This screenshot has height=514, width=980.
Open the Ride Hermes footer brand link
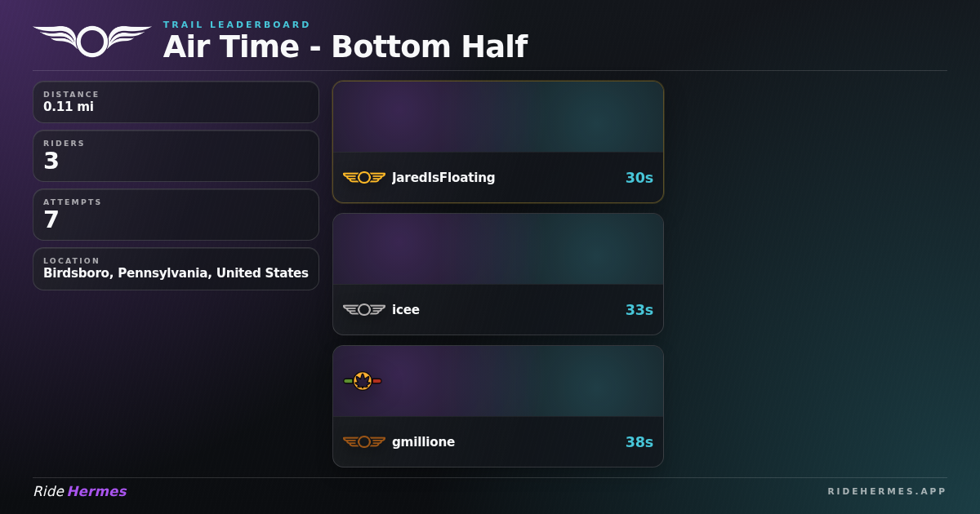point(80,491)
